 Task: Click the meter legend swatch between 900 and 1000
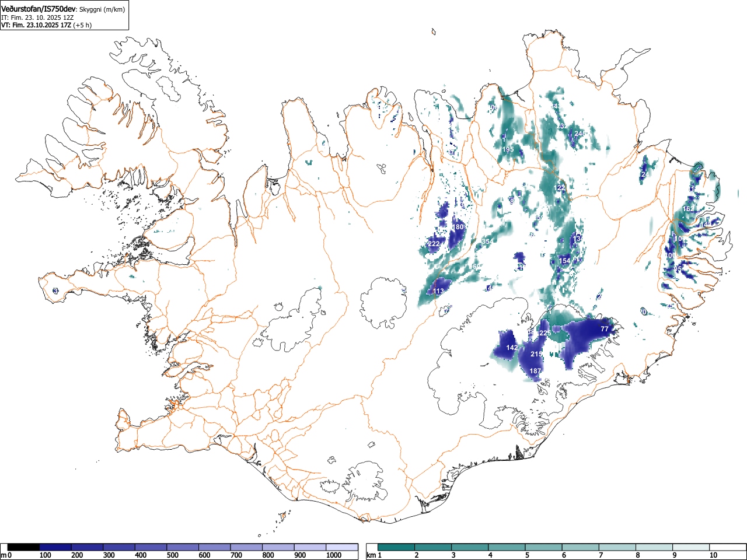(x=310, y=547)
